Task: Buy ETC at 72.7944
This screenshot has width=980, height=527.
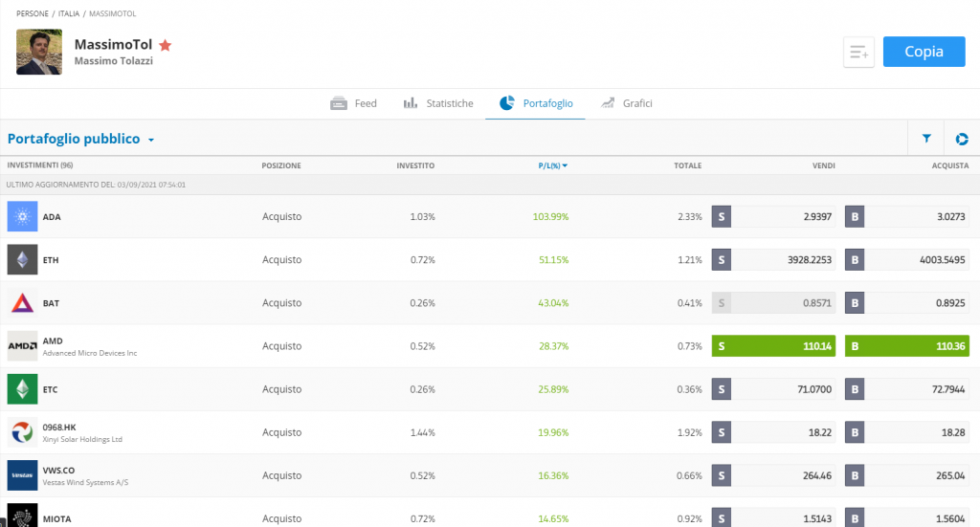Action: click(907, 389)
